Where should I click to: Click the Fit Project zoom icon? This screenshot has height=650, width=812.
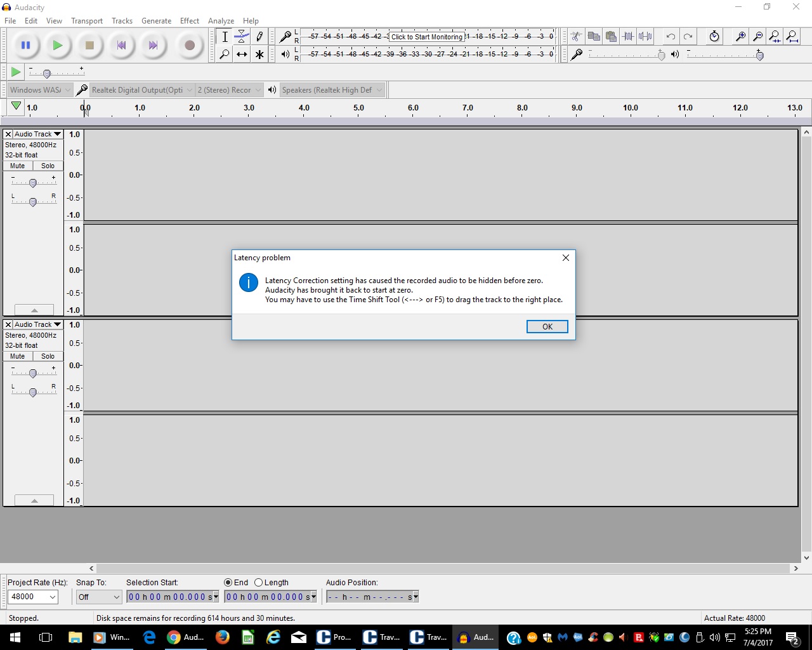(792, 36)
